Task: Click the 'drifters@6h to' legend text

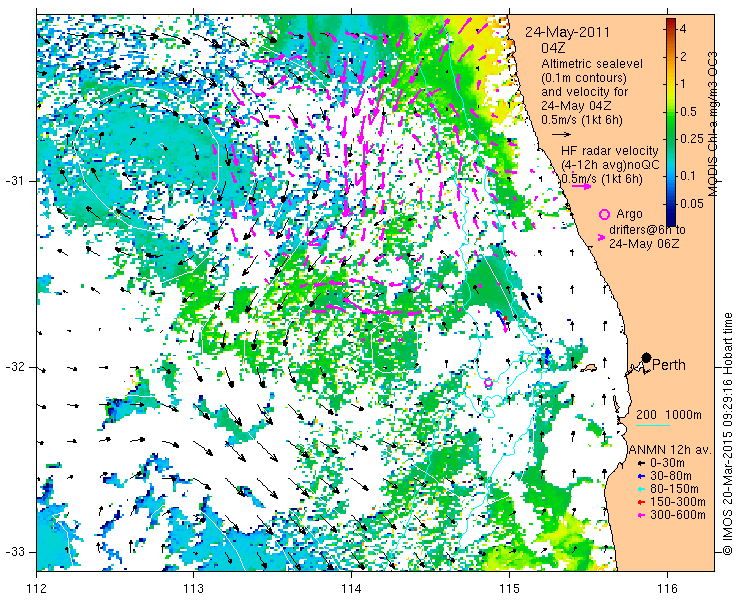Action: tap(647, 229)
